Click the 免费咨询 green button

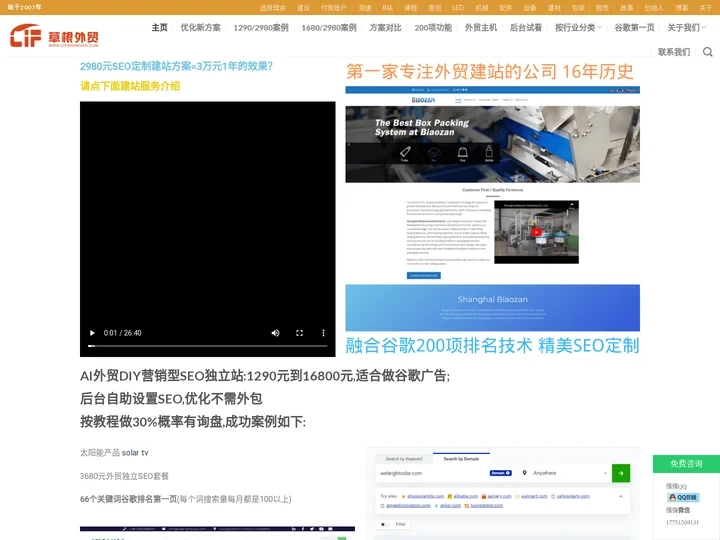[686, 464]
